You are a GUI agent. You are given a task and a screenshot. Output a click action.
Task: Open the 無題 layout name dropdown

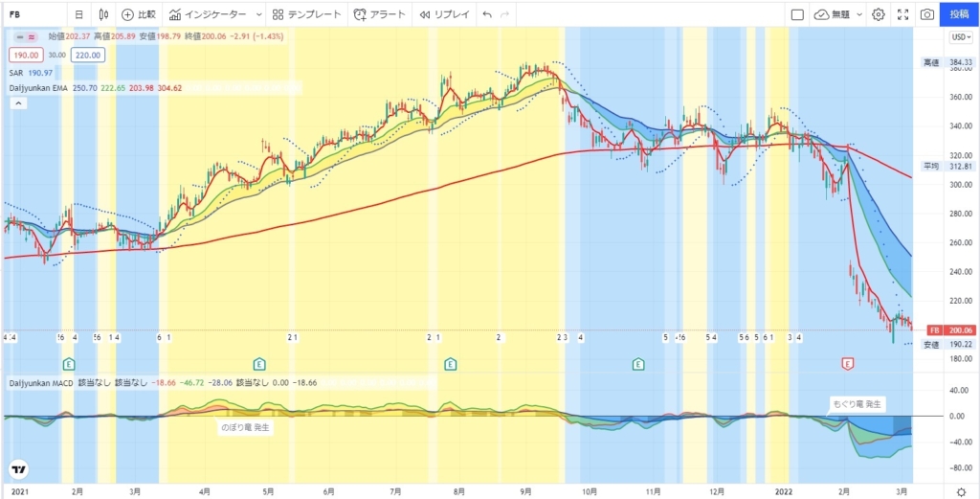click(x=838, y=14)
